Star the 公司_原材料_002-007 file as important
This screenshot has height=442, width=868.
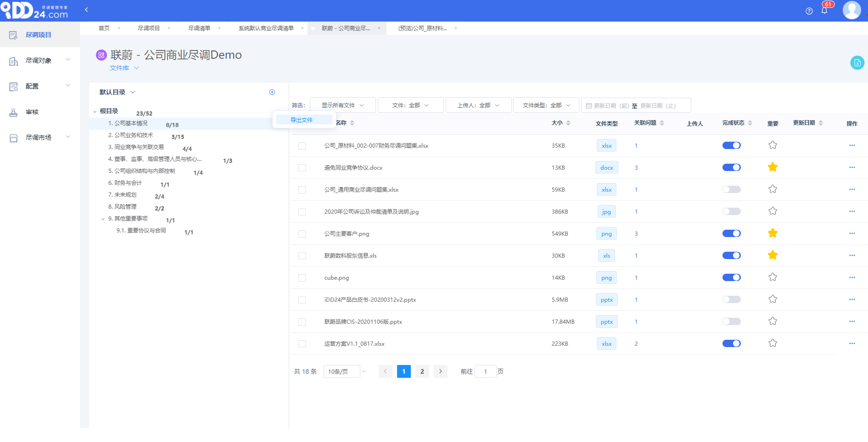point(773,145)
